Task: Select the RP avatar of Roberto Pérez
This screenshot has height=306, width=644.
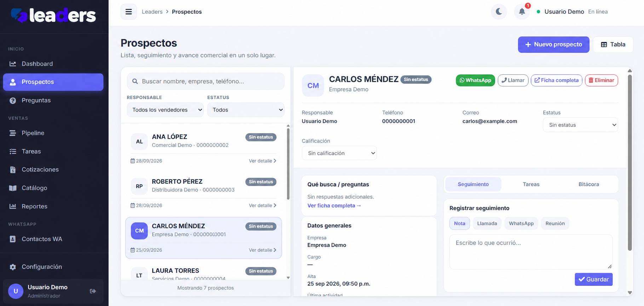Action: click(139, 186)
